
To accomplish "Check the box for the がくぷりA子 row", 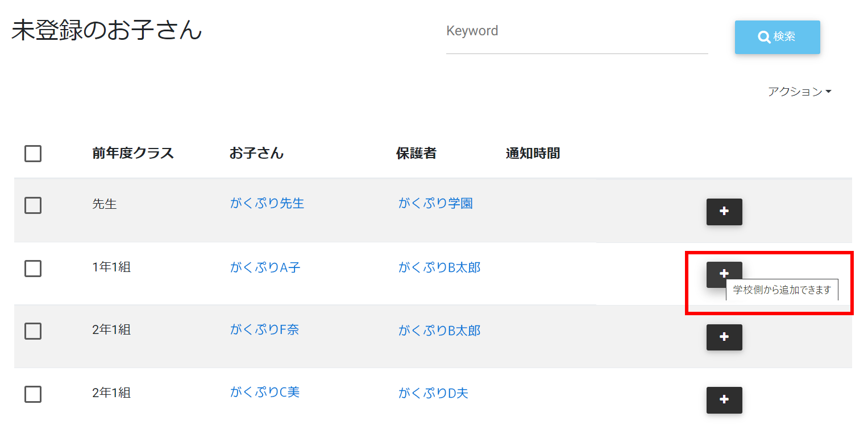I will point(33,268).
